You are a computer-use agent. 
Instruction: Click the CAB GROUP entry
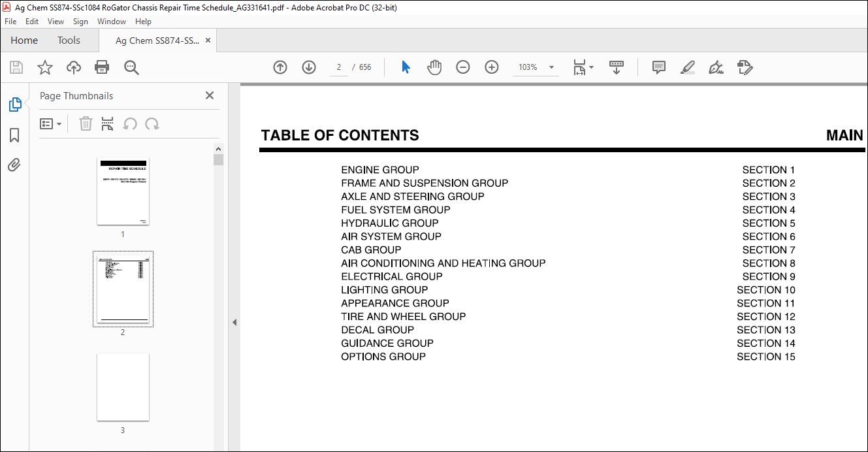coord(371,250)
